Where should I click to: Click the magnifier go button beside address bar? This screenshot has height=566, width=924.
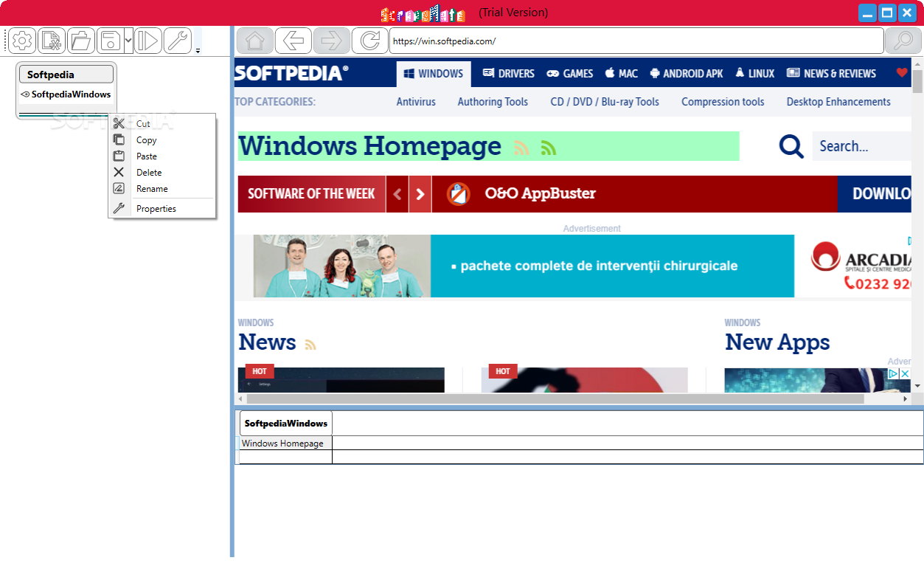coord(903,41)
